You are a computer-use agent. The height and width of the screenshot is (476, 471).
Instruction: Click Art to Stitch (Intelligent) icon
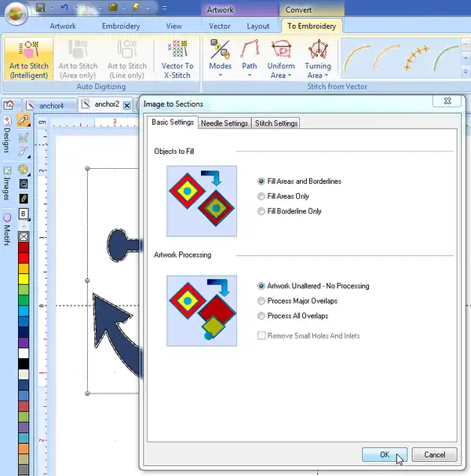29,50
